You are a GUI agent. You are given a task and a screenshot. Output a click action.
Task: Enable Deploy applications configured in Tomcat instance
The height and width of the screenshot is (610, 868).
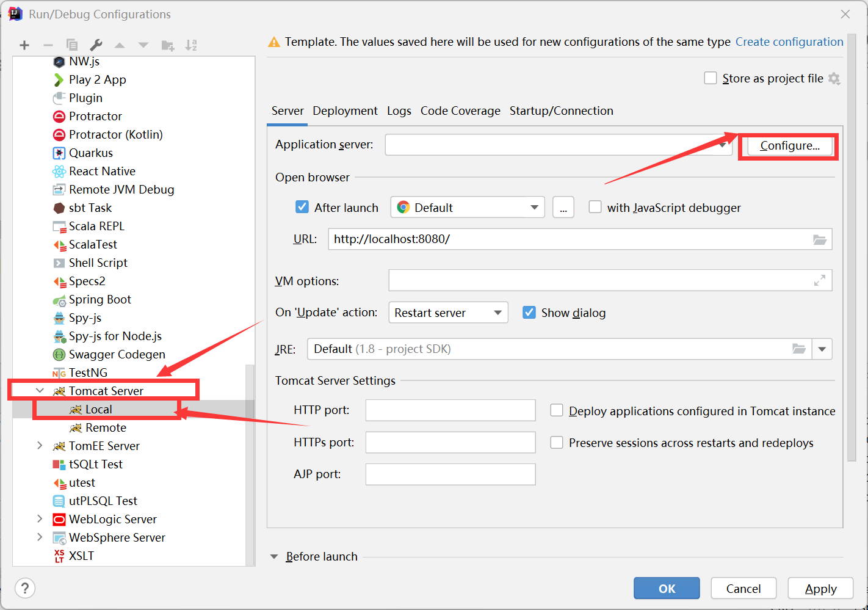pyautogui.click(x=557, y=410)
